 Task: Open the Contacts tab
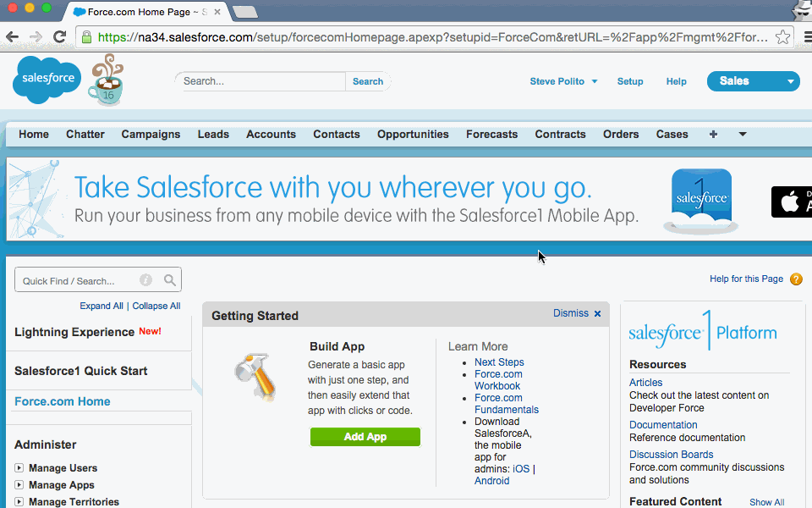pyautogui.click(x=337, y=135)
